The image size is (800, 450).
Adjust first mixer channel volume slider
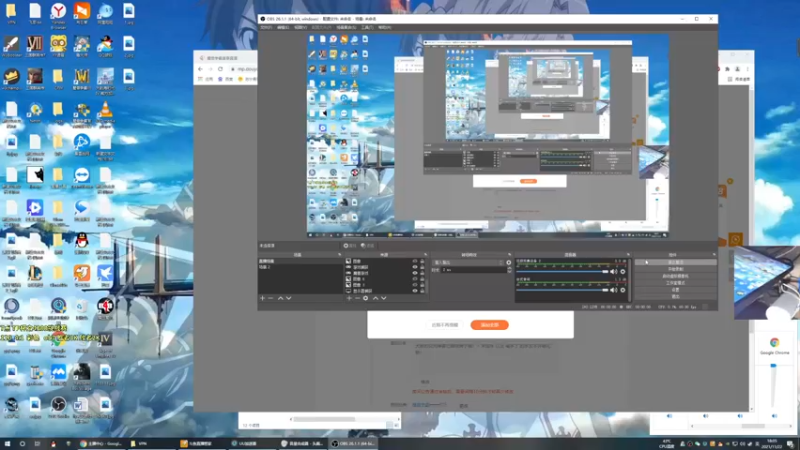562,271
